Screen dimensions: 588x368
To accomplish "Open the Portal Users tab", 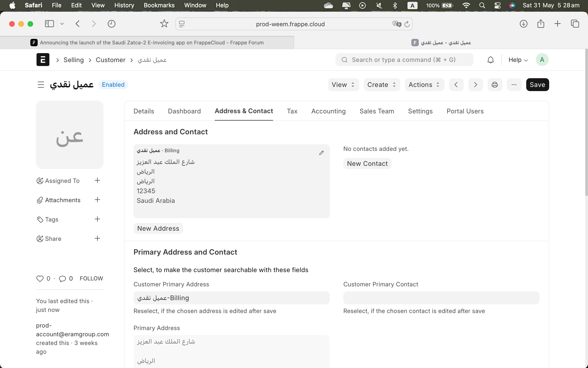I will [465, 111].
